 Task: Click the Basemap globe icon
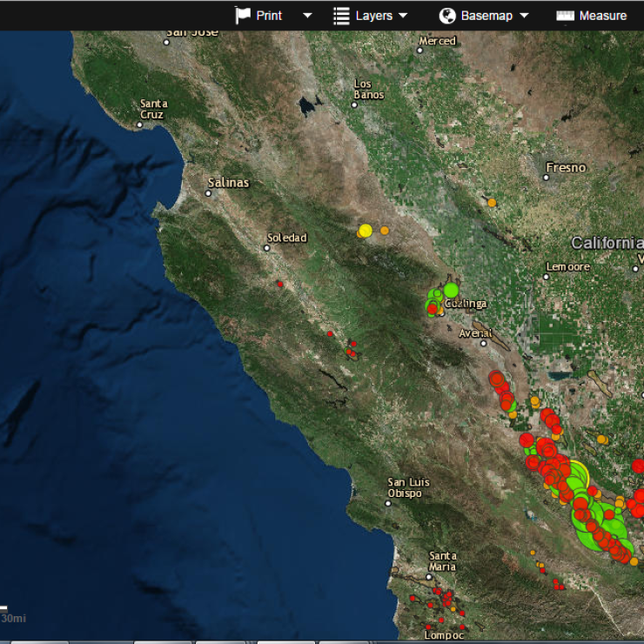pyautogui.click(x=447, y=16)
